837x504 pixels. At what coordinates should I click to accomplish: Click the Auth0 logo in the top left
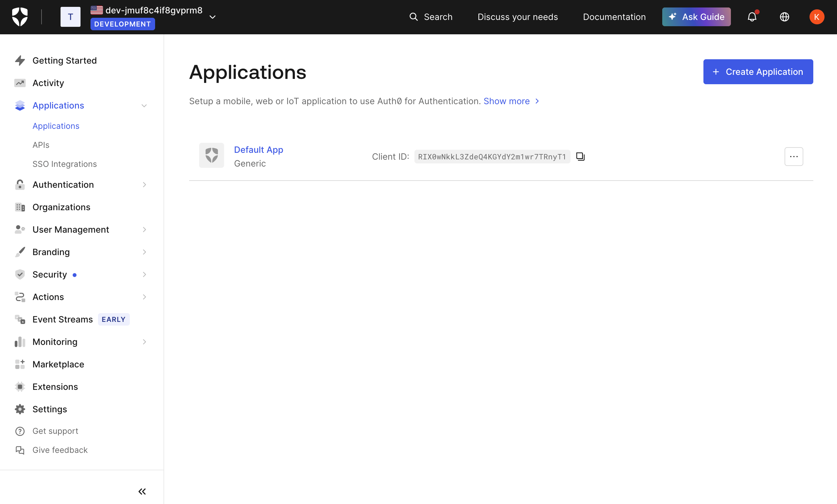pos(19,17)
